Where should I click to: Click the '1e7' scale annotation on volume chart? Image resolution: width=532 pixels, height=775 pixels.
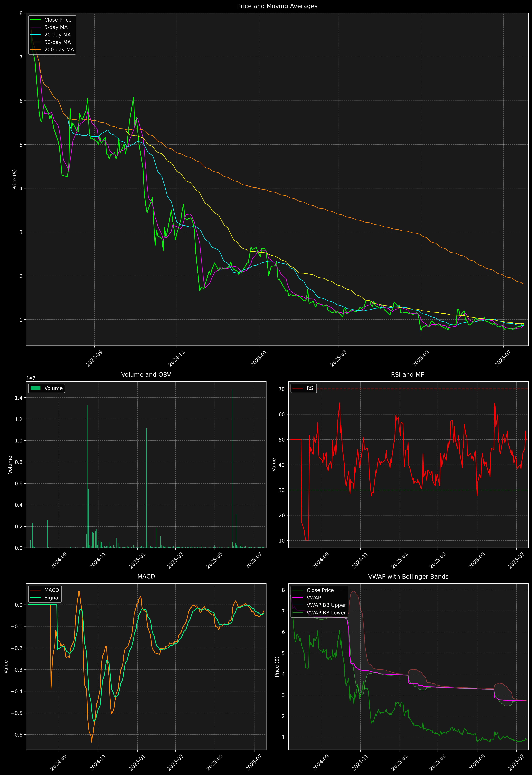click(31, 379)
